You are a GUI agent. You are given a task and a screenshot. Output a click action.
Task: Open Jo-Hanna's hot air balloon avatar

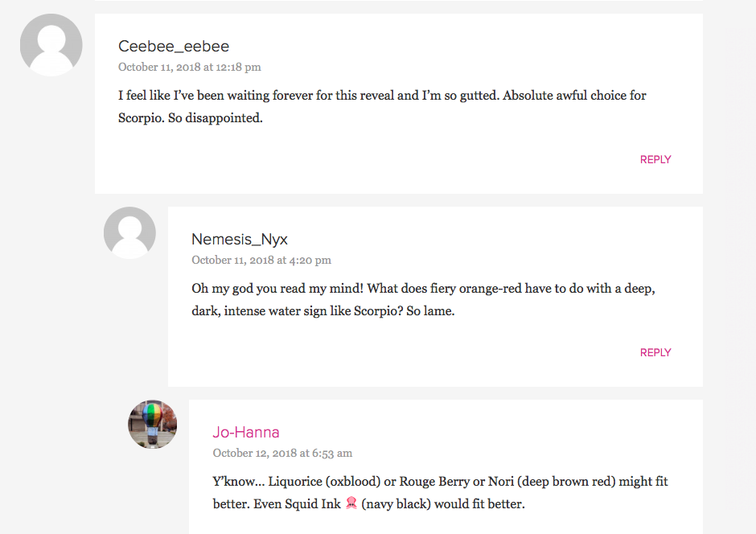(153, 424)
